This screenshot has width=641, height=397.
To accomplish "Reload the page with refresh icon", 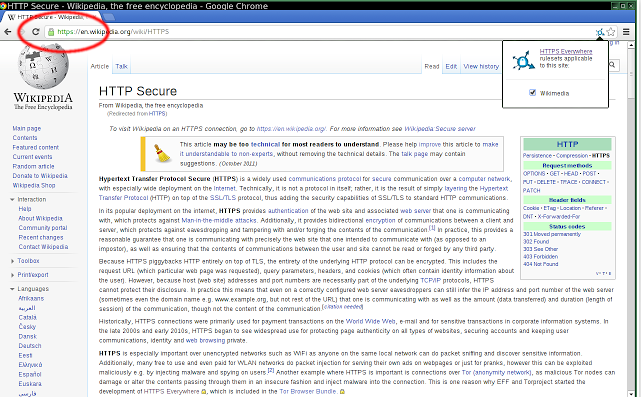I will click(36, 31).
